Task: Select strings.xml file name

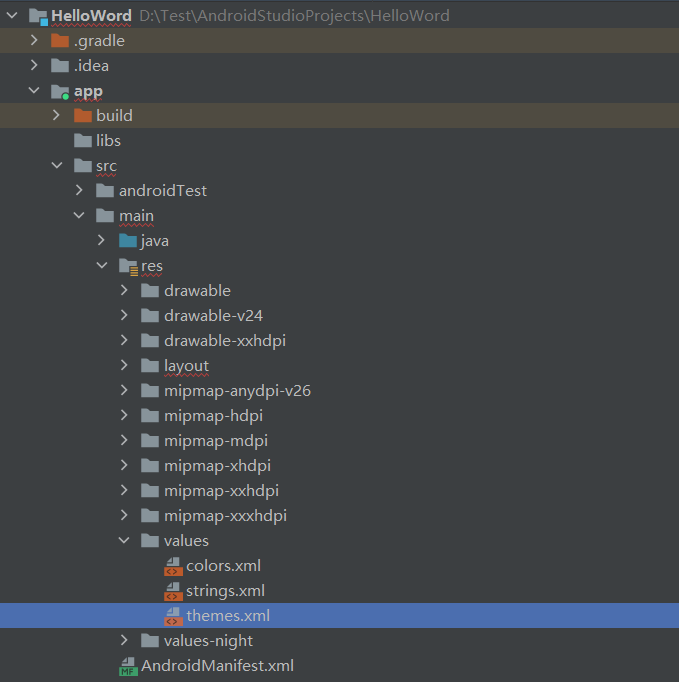Action: tap(225, 591)
